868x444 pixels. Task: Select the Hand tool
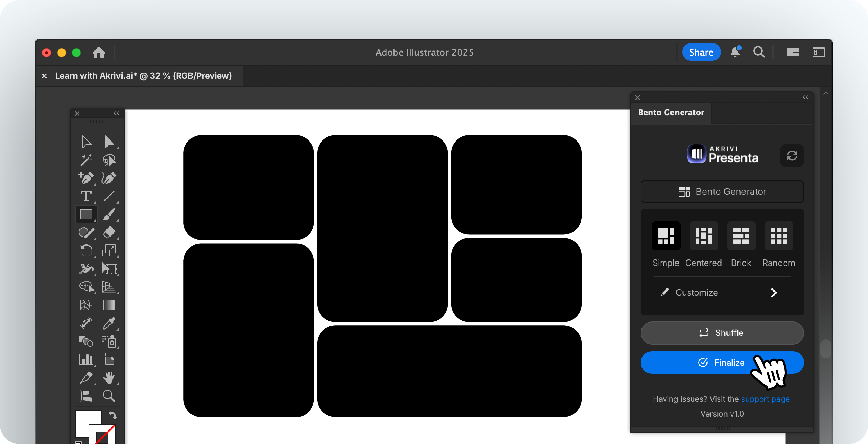(109, 378)
